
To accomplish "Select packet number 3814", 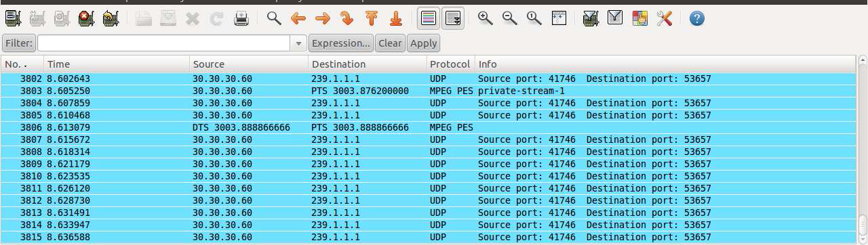I will (429, 225).
